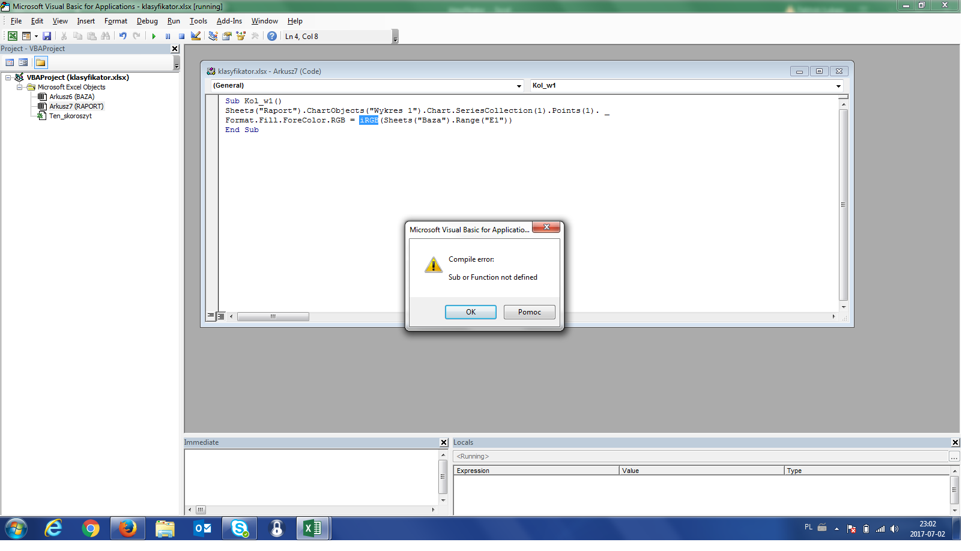Click the Copy icon in the toolbar
Viewport: 980px width, 551px height.
pos(77,36)
